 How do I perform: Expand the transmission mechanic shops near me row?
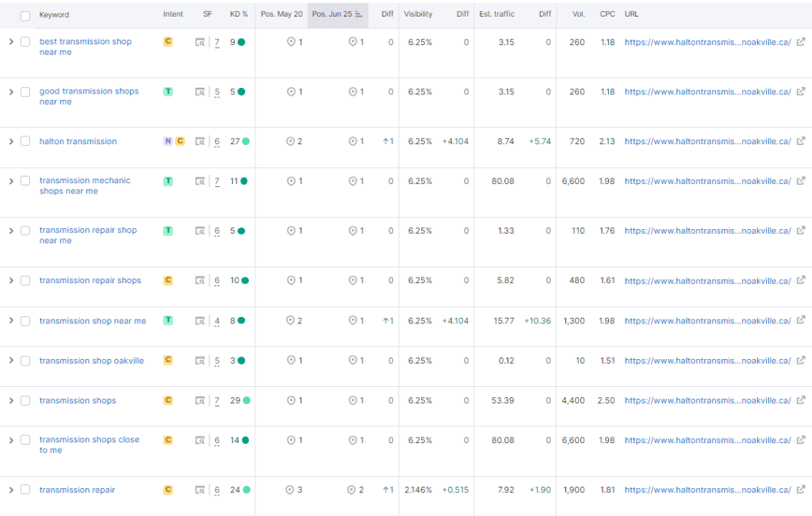point(11,182)
